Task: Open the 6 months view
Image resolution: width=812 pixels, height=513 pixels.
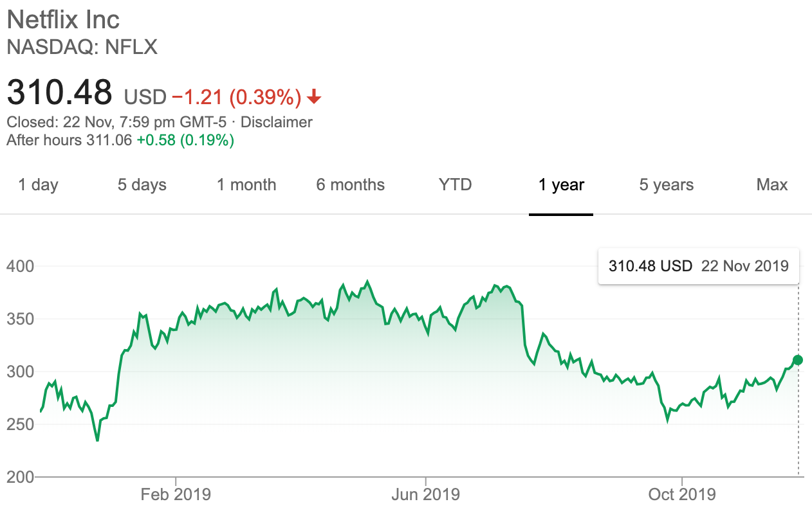Action: 350,185
